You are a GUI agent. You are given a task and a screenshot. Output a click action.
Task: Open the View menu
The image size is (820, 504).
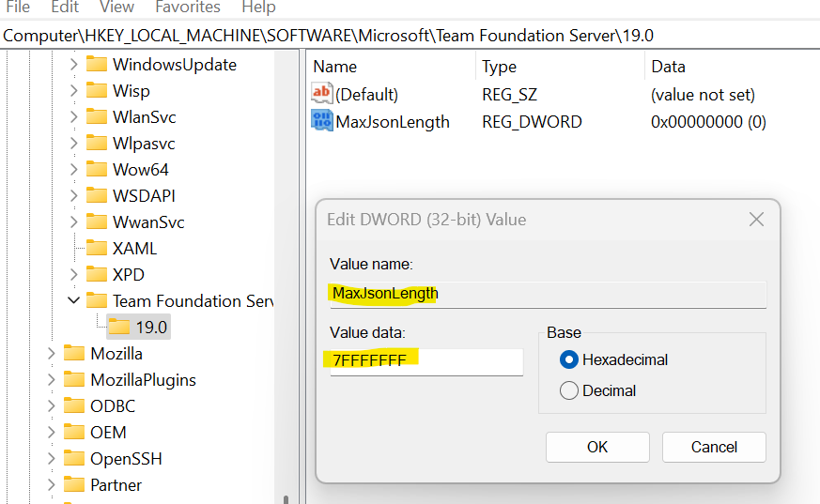click(116, 7)
